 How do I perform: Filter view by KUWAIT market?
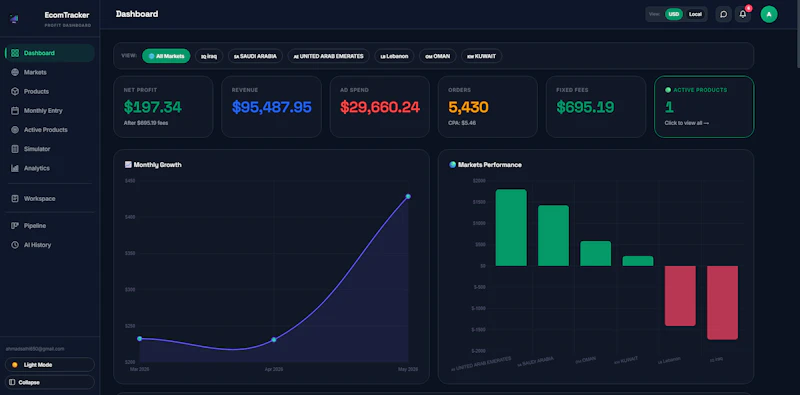(482, 56)
